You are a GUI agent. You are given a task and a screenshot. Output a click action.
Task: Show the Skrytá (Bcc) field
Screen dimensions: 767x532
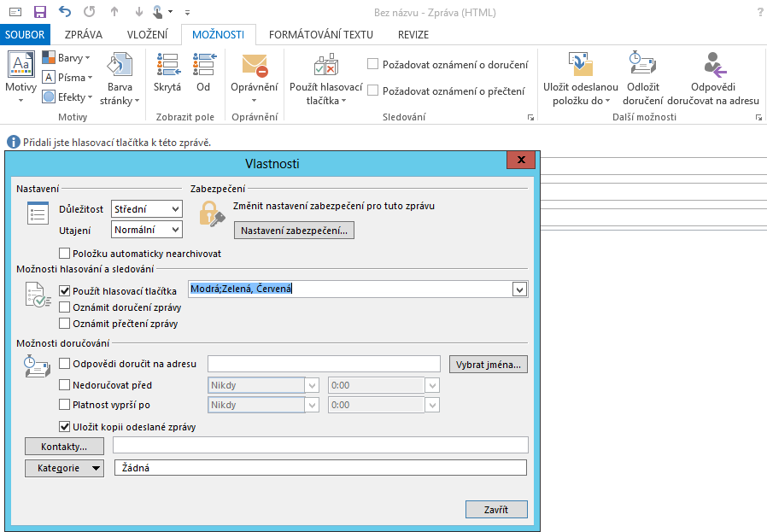click(167, 73)
